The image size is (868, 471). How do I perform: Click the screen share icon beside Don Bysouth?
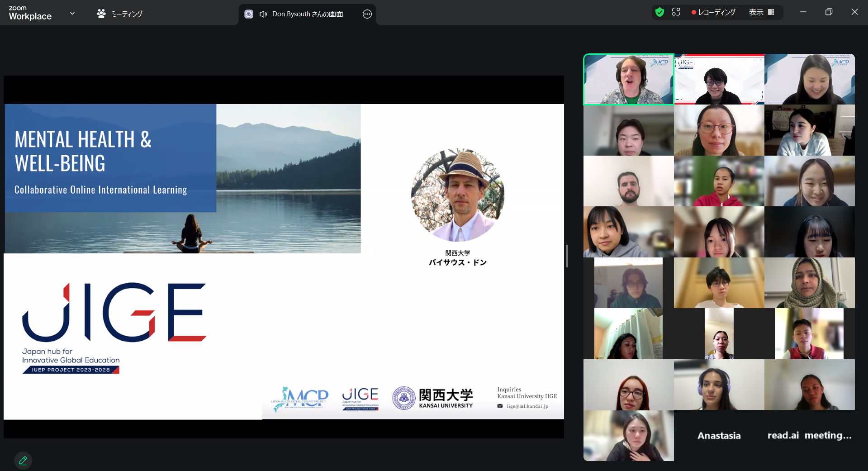tap(249, 14)
